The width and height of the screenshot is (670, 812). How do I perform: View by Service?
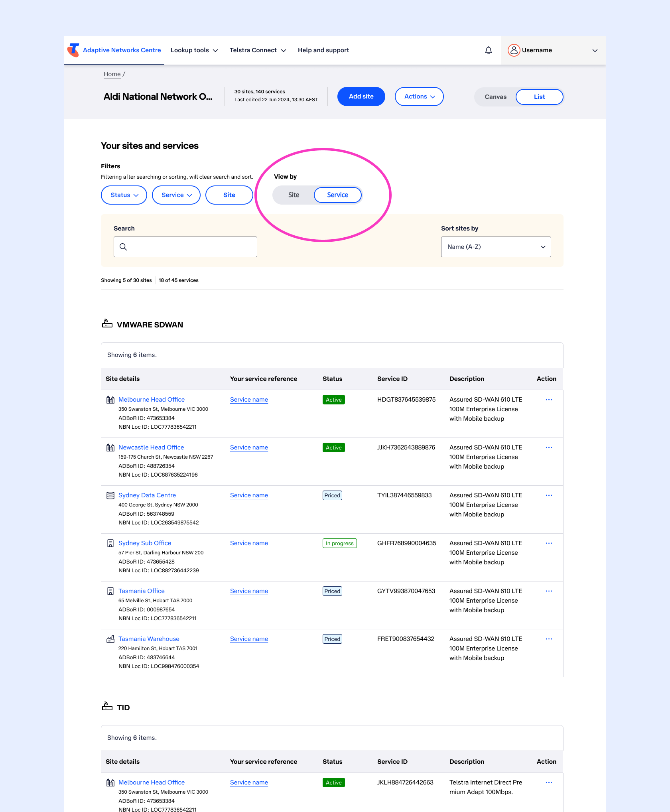coord(337,195)
